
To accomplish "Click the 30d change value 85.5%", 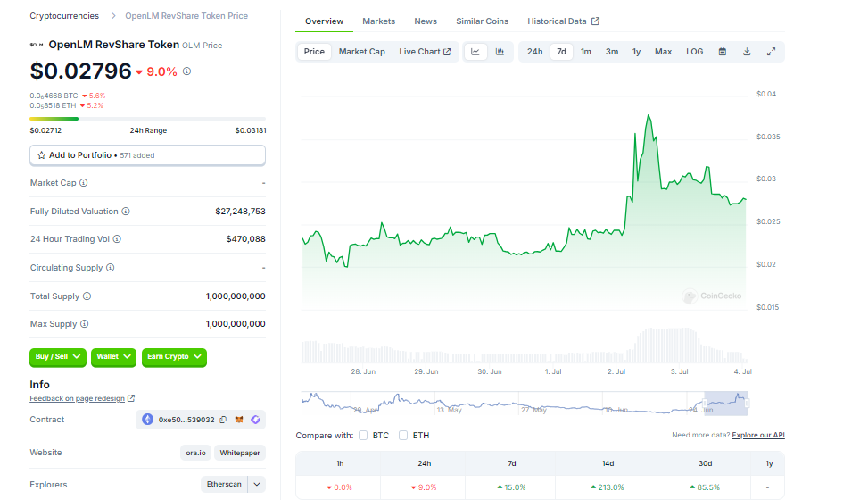I will [705, 487].
